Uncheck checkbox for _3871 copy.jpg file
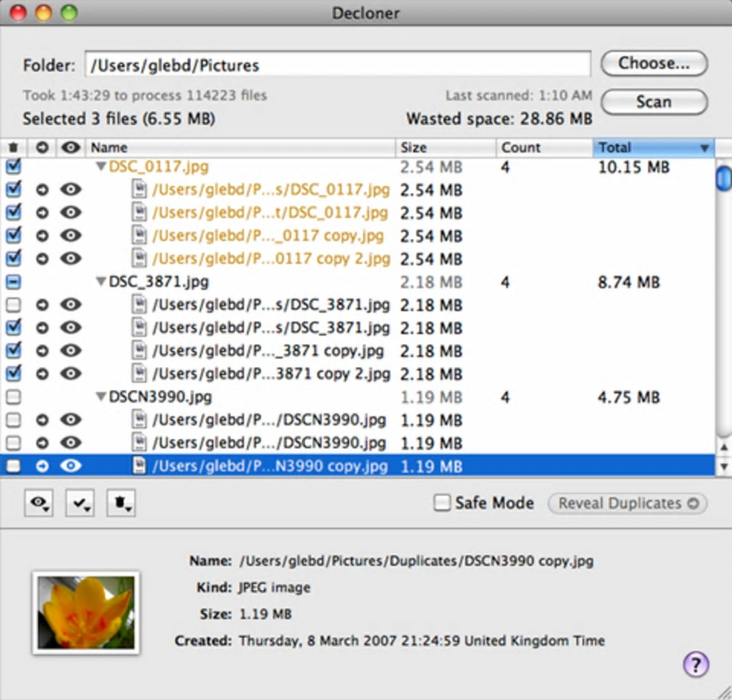The width and height of the screenshot is (732, 700). click(x=14, y=350)
